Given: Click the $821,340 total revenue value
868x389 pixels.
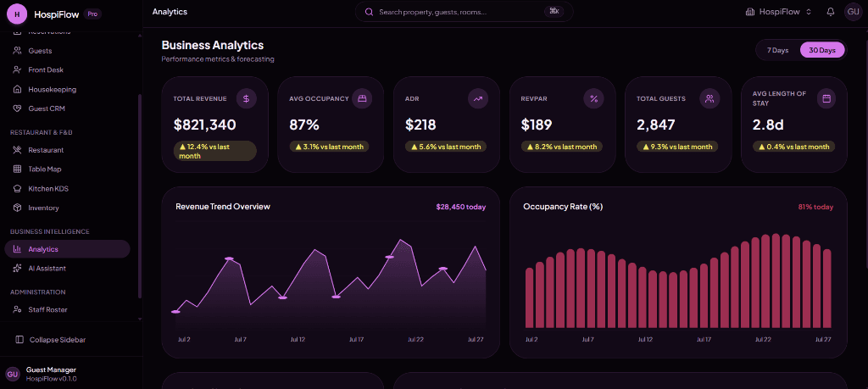Looking at the screenshot, I should coord(205,125).
